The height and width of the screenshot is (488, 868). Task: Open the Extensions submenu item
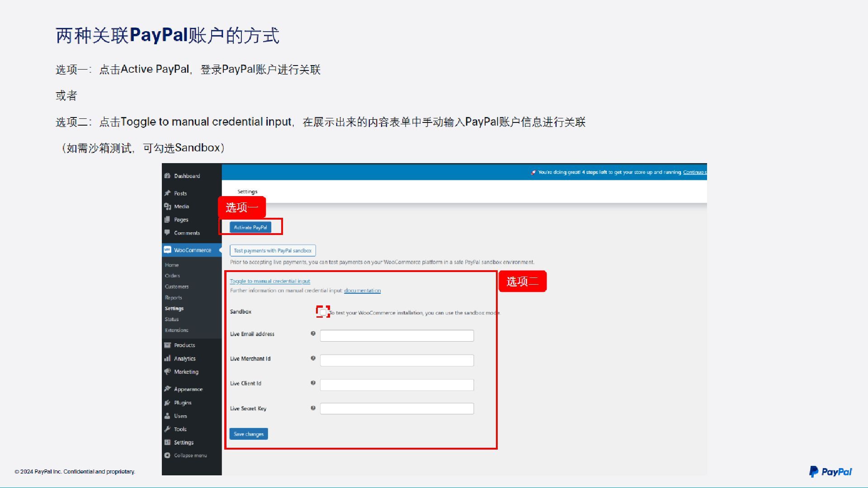[x=177, y=330]
